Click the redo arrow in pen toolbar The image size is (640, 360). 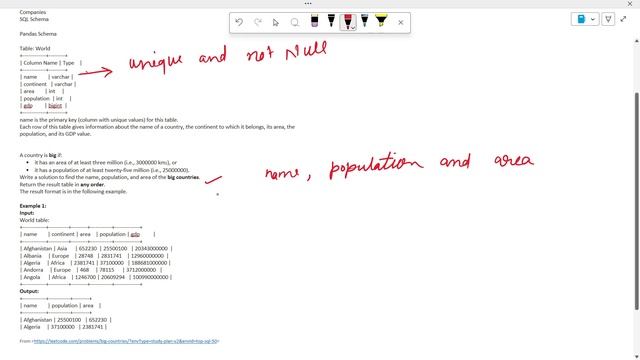tap(258, 22)
